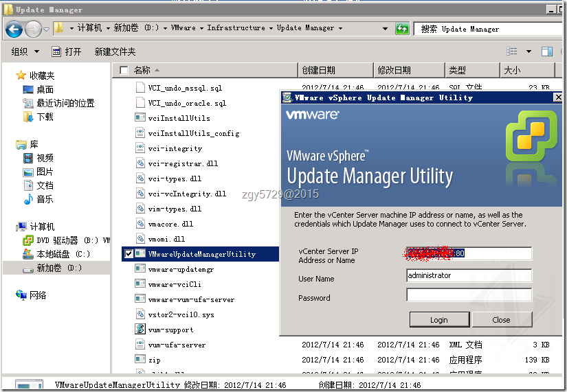
Task: Open the 音乐 library
Action: [38, 199]
